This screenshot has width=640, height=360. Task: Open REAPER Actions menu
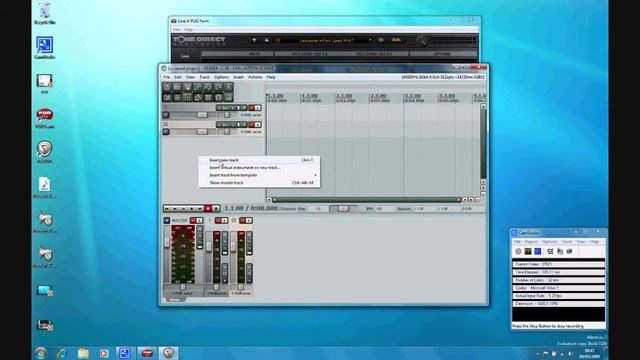pos(255,77)
